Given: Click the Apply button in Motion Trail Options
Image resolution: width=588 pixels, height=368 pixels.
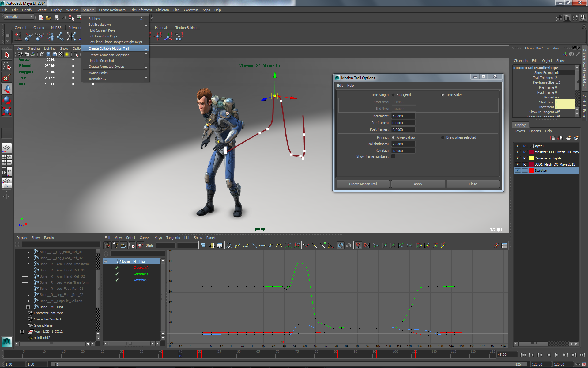Looking at the screenshot, I should click(417, 184).
